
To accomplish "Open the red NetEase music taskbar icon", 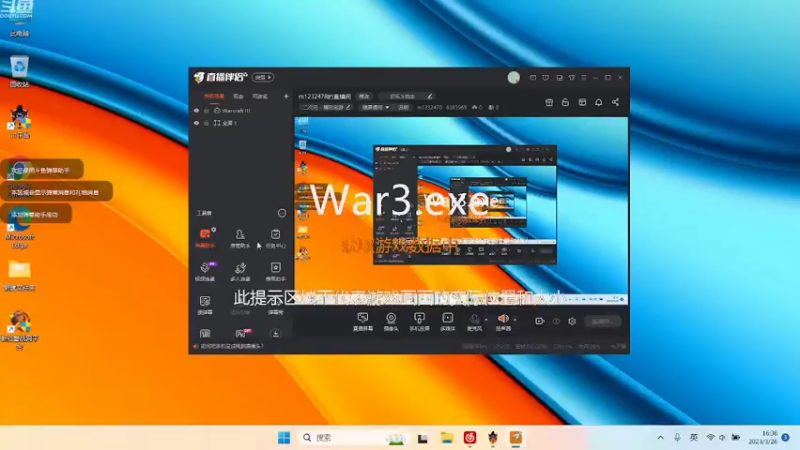I will pyautogui.click(x=470, y=438).
